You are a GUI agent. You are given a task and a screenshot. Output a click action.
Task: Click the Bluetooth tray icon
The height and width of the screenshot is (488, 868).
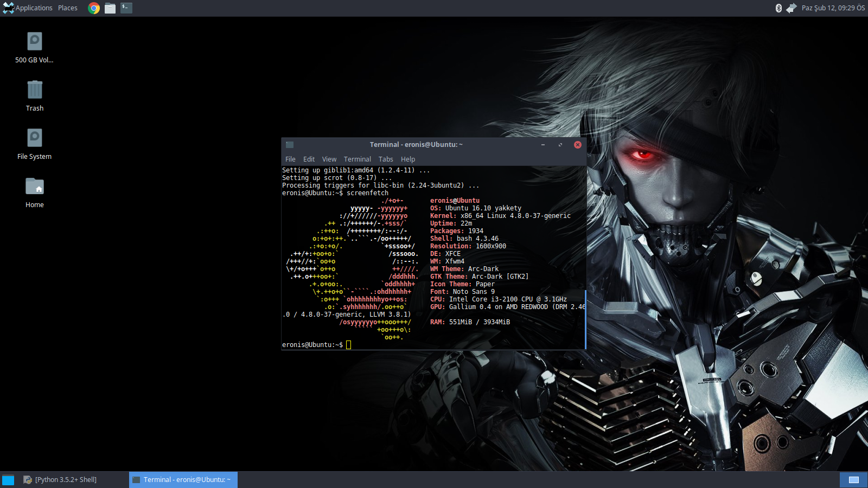[x=778, y=8]
